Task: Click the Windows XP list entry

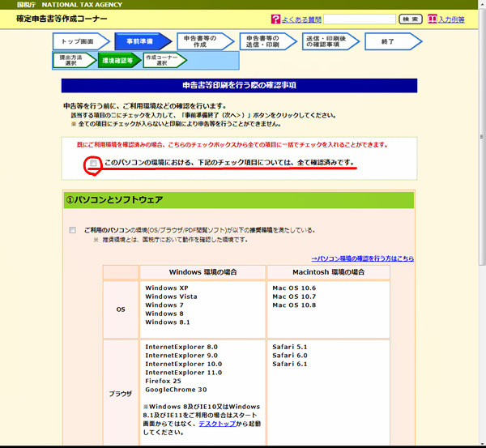Action: pos(167,288)
